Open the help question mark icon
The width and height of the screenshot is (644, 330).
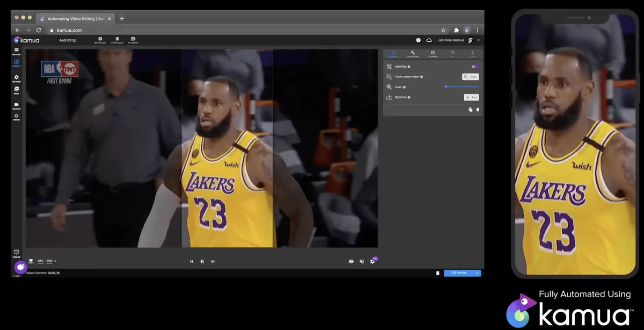tap(418, 40)
